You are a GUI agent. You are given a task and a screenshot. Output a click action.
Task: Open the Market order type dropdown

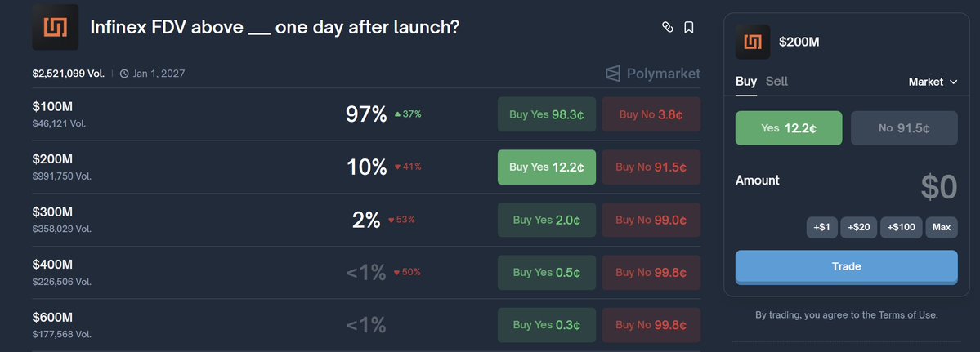[933, 82]
